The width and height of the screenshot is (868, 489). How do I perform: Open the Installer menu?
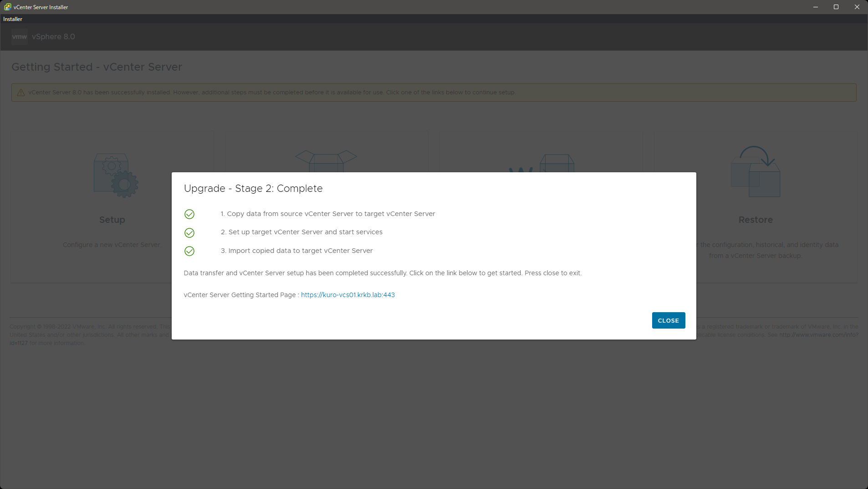tap(13, 19)
